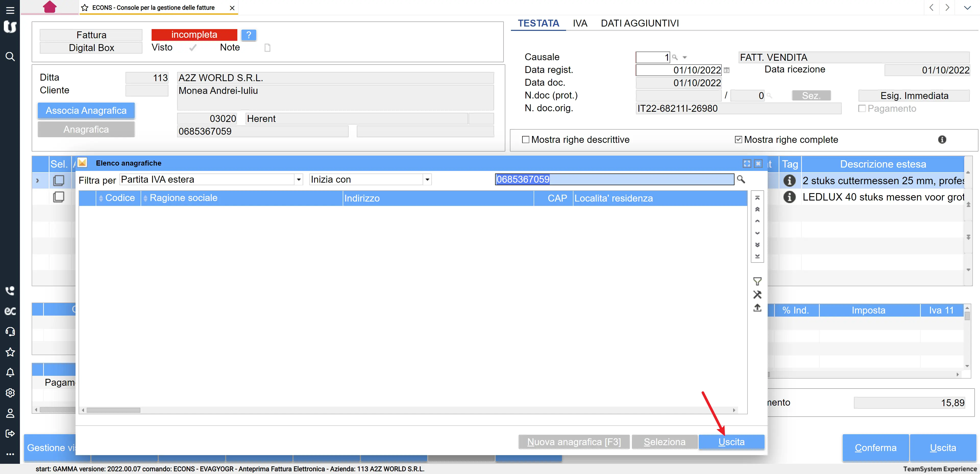The width and height of the screenshot is (980, 474).
Task: Uncheck Mostra righe complete checkbox
Action: point(738,140)
